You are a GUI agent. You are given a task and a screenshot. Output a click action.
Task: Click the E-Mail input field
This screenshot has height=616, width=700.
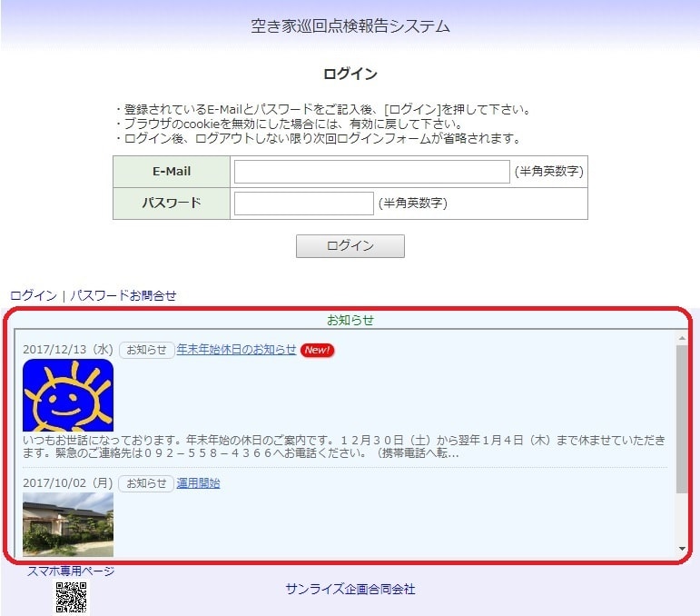[371, 172]
